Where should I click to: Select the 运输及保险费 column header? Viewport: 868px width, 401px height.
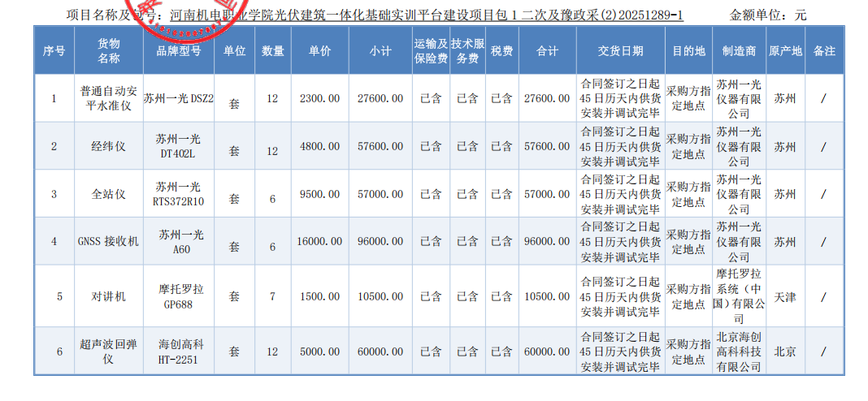point(431,50)
